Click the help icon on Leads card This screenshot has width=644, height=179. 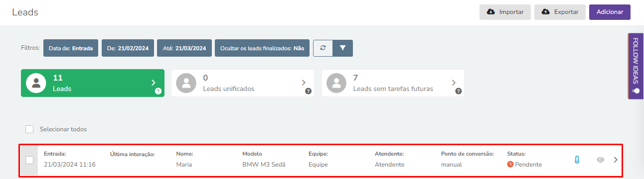[x=158, y=91]
